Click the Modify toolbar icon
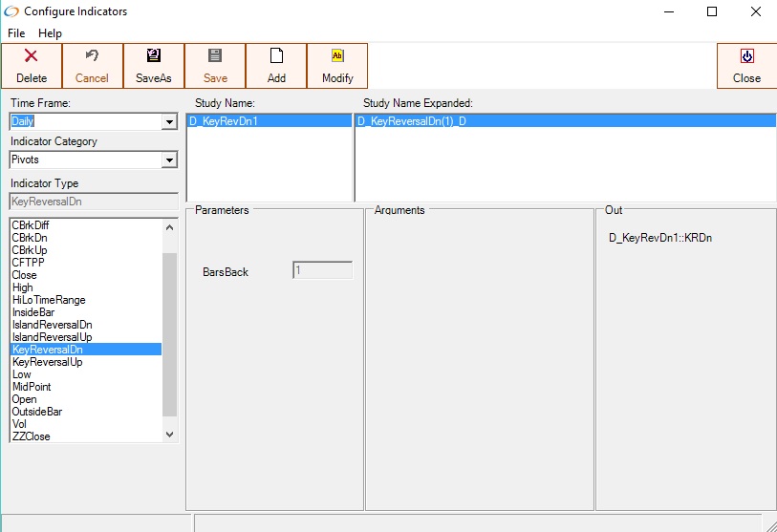Image resolution: width=777 pixels, height=532 pixels. [x=337, y=56]
